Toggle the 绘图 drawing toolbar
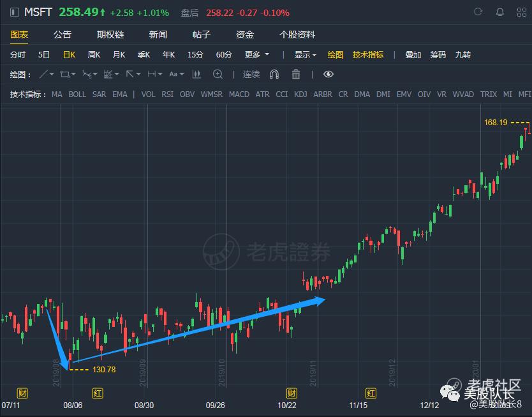This screenshot has width=532, height=417. coord(336,55)
